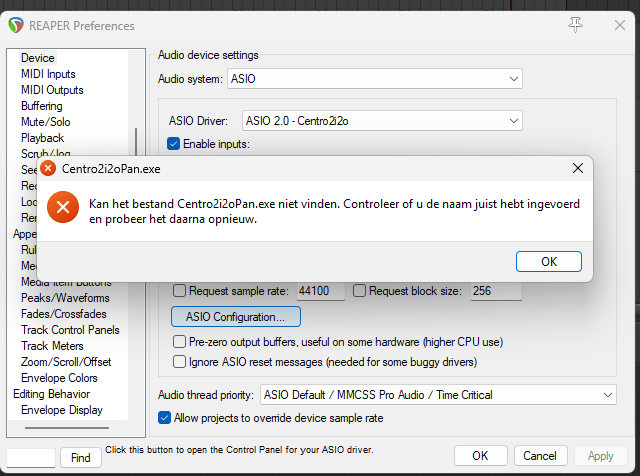Viewport: 640px width, 476px height.
Task: Click the pin icon in REAPER Preferences title bar
Action: pyautogui.click(x=576, y=25)
